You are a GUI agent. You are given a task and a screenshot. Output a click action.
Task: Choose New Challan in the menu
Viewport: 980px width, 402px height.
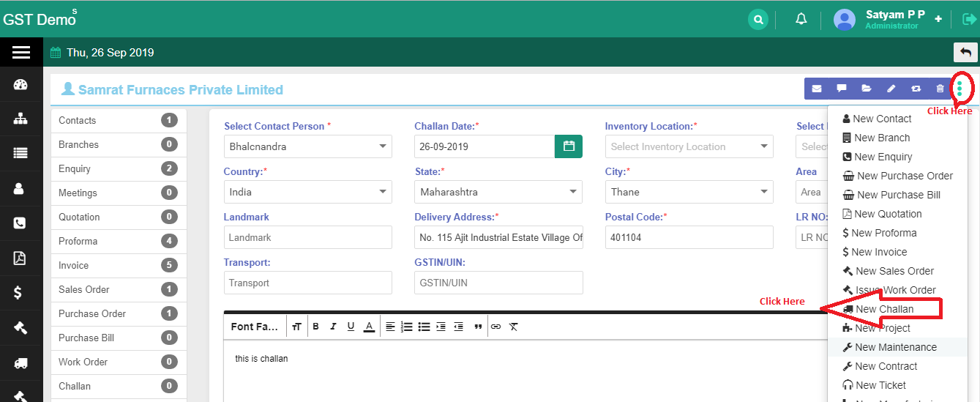click(897, 309)
